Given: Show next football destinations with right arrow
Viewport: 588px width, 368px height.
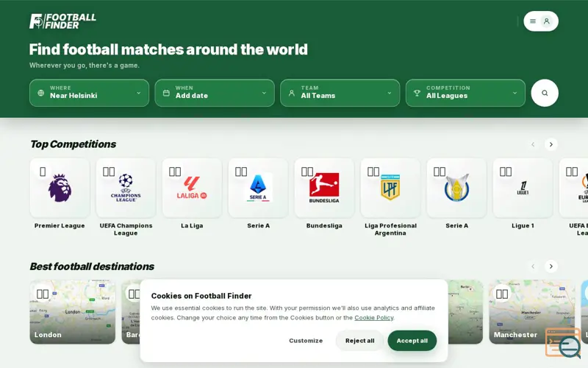Looking at the screenshot, I should [x=551, y=266].
